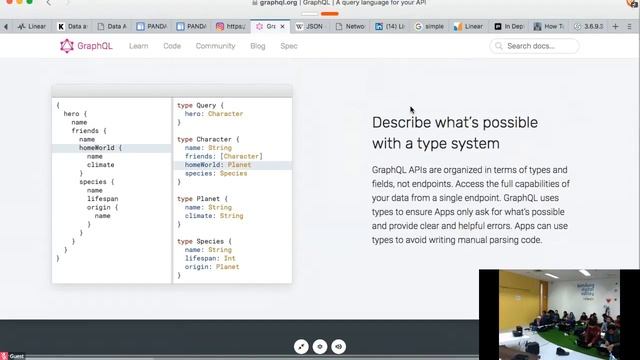Switch to the How T tab
Screen dimensions: 640x360
click(549, 27)
